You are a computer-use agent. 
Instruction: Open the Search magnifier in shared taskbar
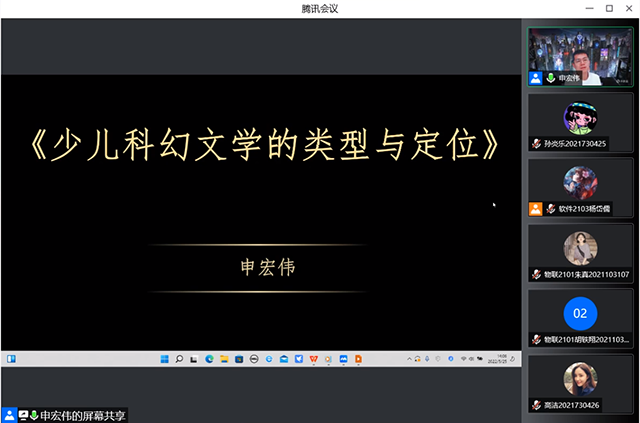coord(179,359)
